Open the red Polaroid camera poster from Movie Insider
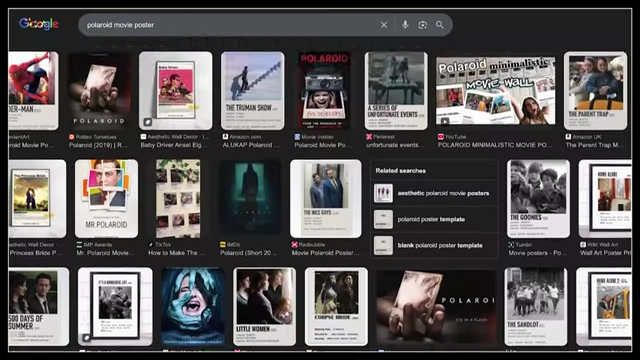 (x=324, y=91)
